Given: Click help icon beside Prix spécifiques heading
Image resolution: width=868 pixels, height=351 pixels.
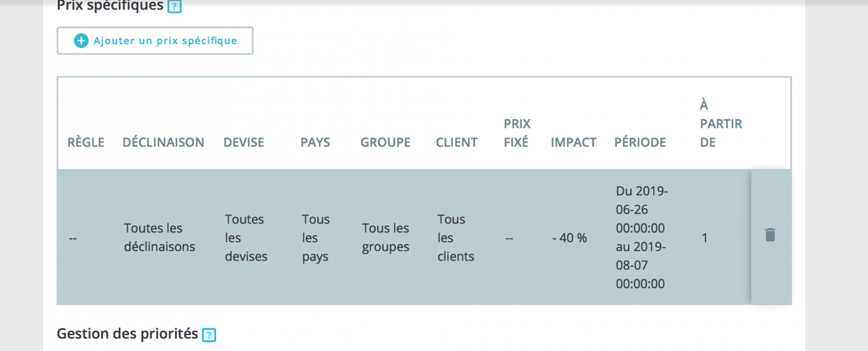Looking at the screenshot, I should [x=175, y=6].
